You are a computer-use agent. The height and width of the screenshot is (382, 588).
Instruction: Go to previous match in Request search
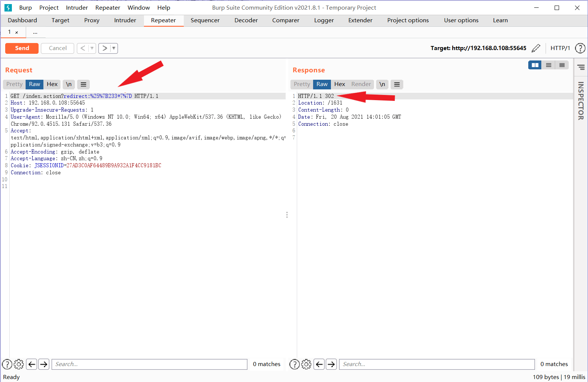32,364
